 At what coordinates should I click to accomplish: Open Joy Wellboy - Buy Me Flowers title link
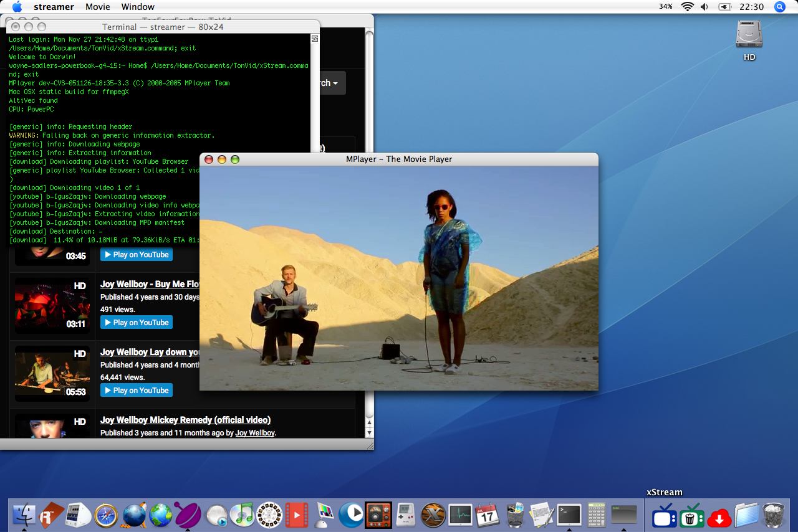point(150,284)
